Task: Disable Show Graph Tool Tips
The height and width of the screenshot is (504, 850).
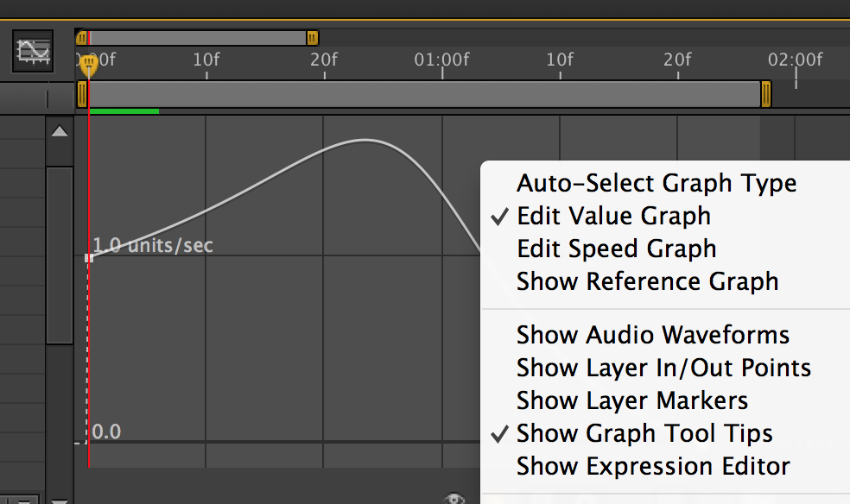Action: click(644, 433)
